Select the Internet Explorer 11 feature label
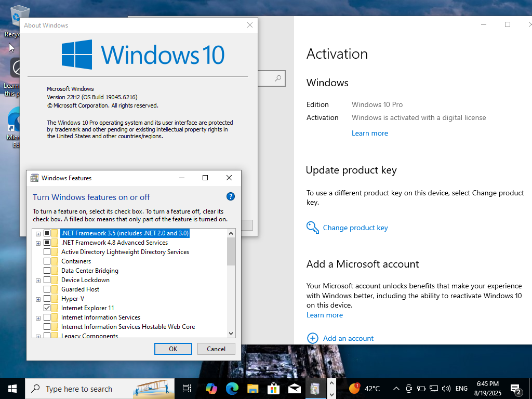Viewport: 532px width, 399px height. coord(87,308)
